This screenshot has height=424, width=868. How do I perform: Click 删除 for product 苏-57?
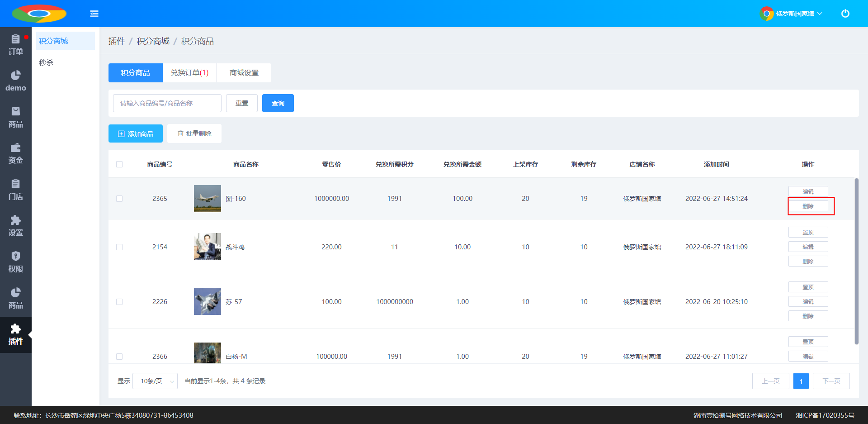(808, 316)
